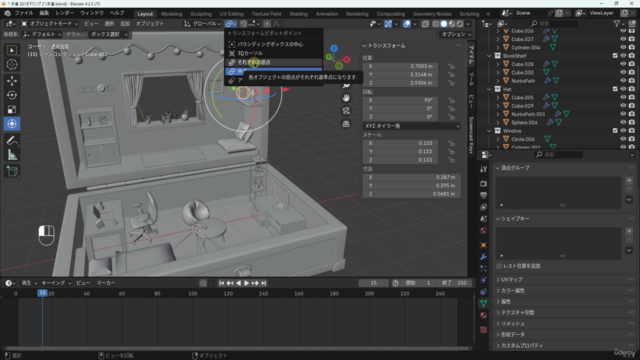
Task: Toggle camera view icon in viewport
Action: [346, 111]
